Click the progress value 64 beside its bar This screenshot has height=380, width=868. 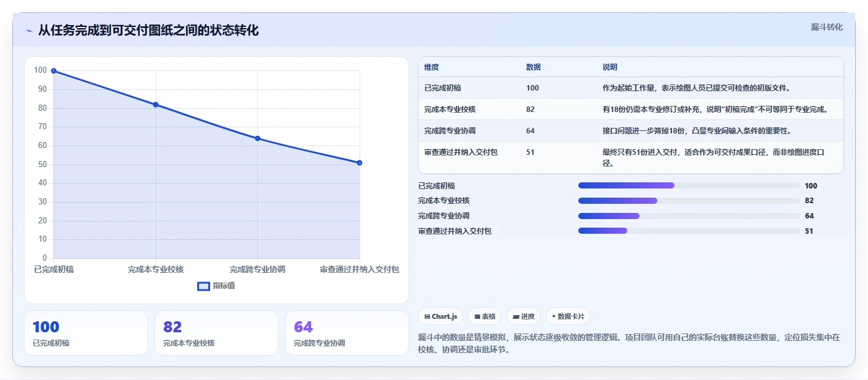(x=809, y=216)
